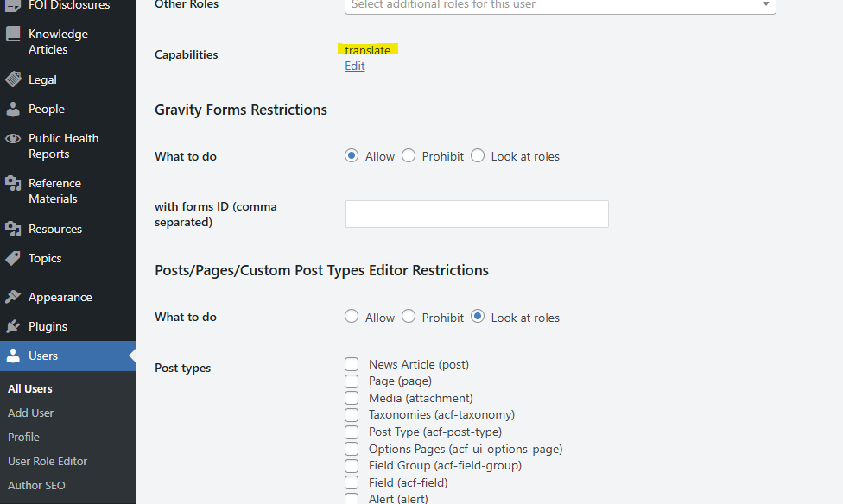Click the People menu icon

pyautogui.click(x=13, y=110)
